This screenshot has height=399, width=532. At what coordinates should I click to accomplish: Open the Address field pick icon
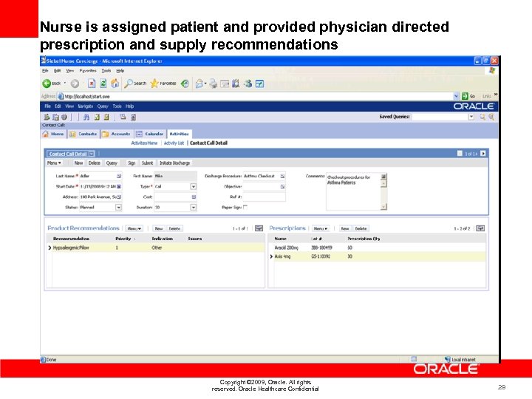(119, 197)
